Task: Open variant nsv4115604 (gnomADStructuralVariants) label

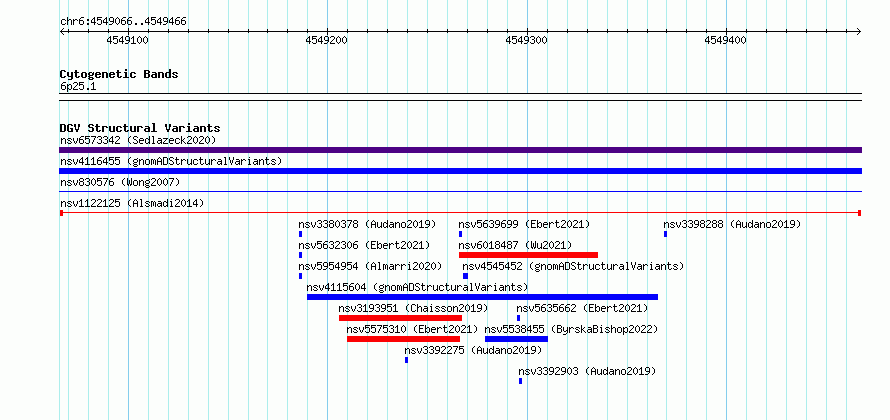Action: [417, 287]
